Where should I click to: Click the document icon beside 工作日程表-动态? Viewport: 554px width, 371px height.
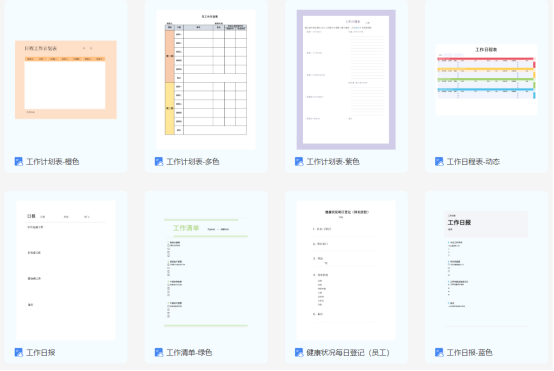[439, 161]
